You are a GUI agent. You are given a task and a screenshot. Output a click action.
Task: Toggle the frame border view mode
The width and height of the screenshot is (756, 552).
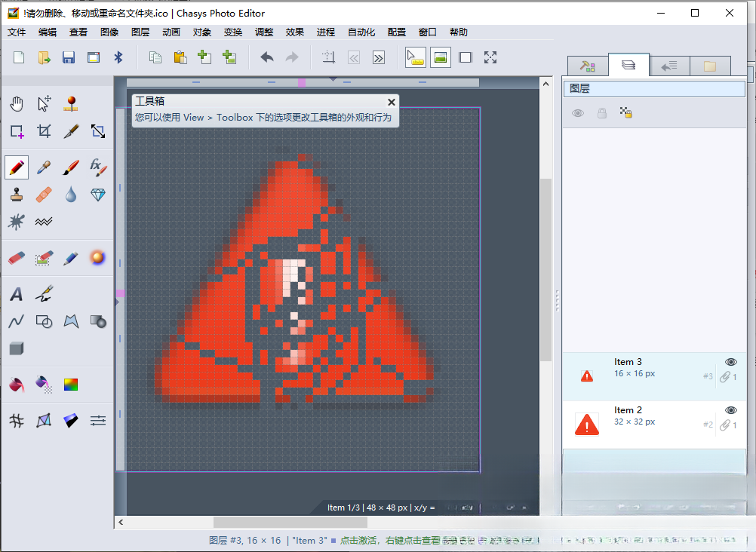[466, 57]
